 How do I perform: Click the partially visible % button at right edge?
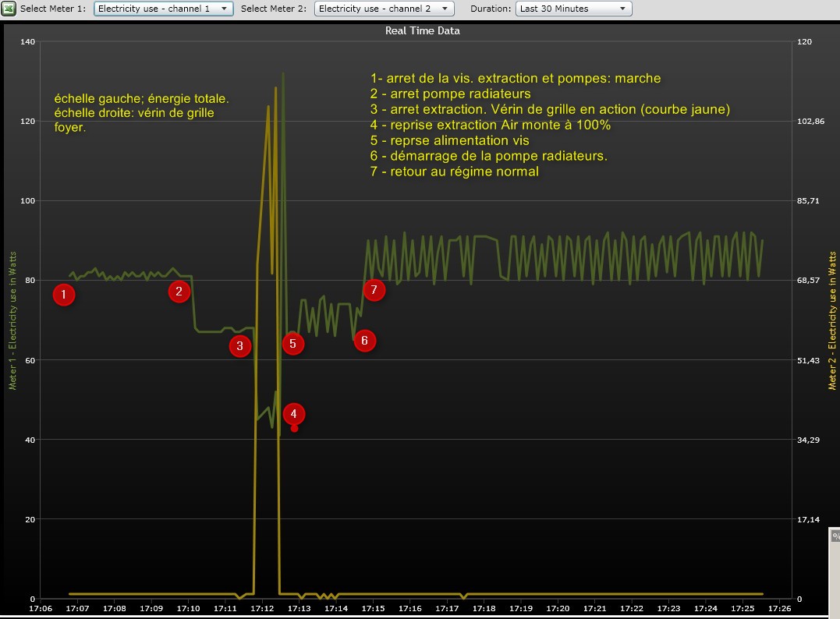835,536
